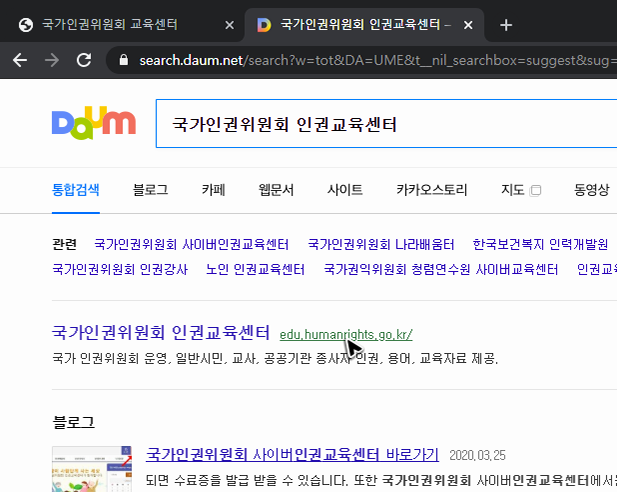Screen dimensions: 617x492
Task: Search related term 국가인권위원회 나라배움터
Action: point(381,244)
